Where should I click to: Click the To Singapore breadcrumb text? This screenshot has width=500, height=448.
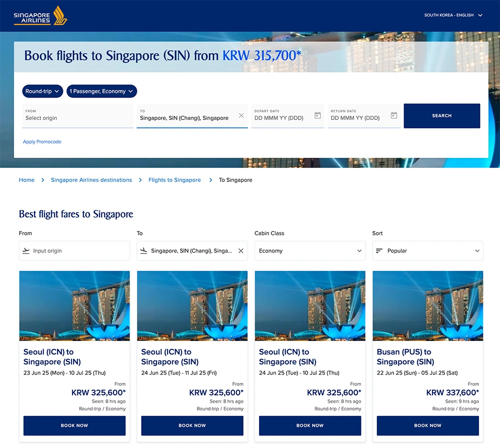[x=235, y=180]
